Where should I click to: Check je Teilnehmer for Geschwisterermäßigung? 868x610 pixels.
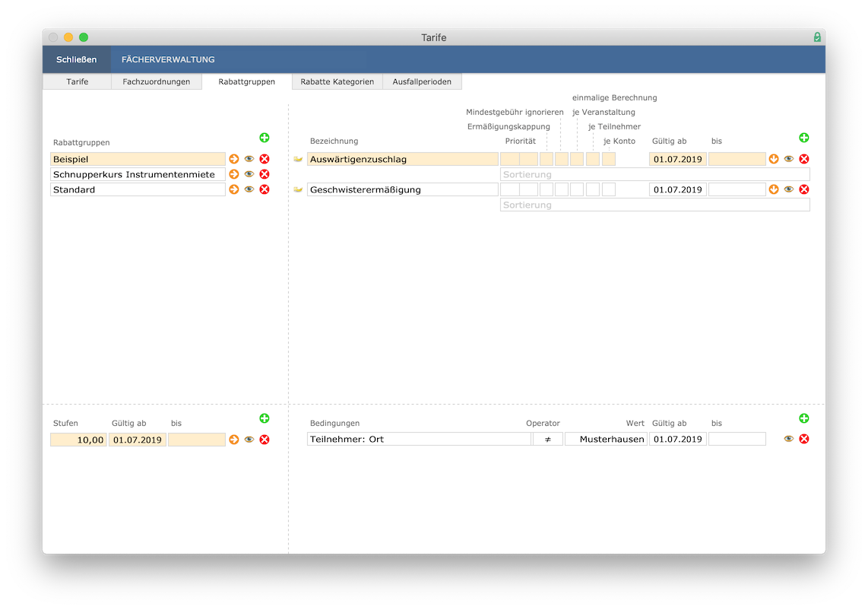593,189
